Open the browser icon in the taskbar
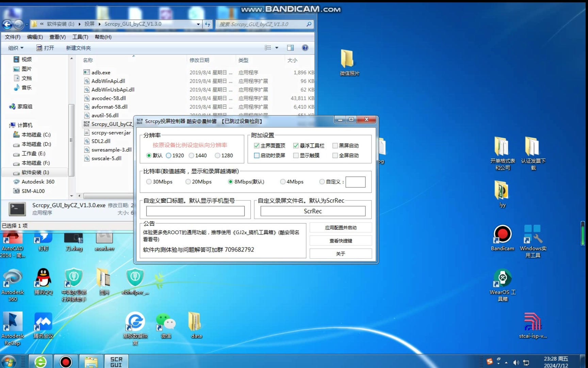This screenshot has height=368, width=588. coord(40,362)
